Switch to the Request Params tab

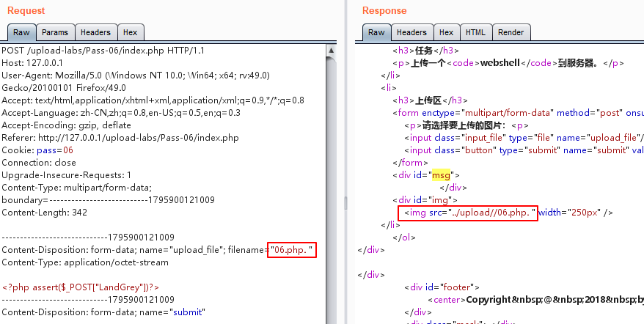tap(55, 32)
